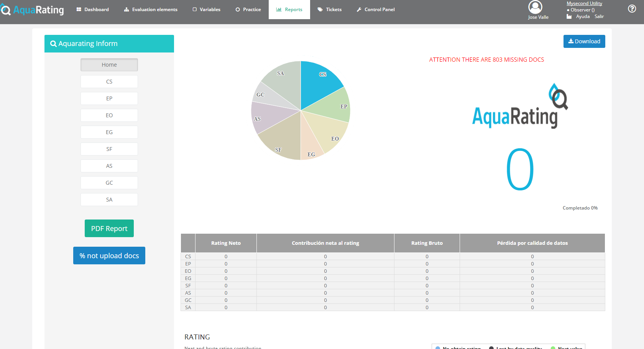644x349 pixels.
Task: Click Salir to log out
Action: 599,16
